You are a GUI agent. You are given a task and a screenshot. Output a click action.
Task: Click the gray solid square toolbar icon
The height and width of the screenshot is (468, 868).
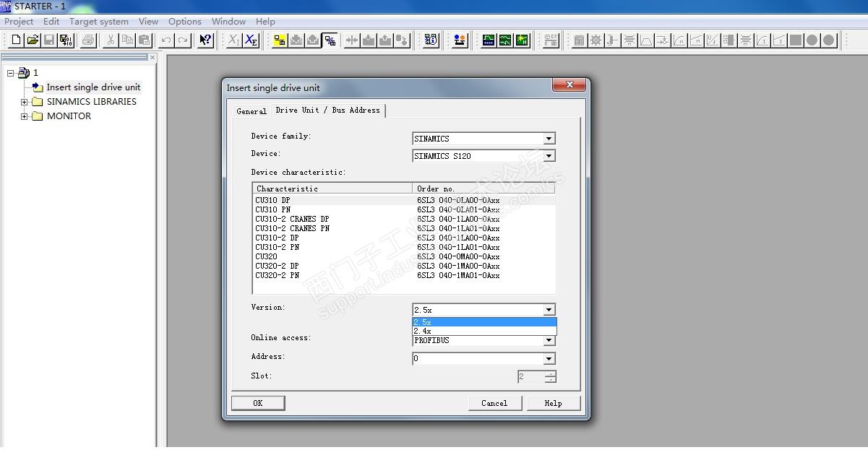(796, 40)
